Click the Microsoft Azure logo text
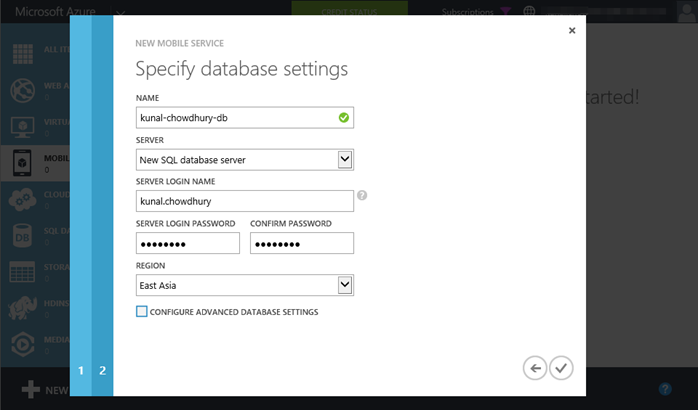The width and height of the screenshot is (698, 410). coord(55,12)
